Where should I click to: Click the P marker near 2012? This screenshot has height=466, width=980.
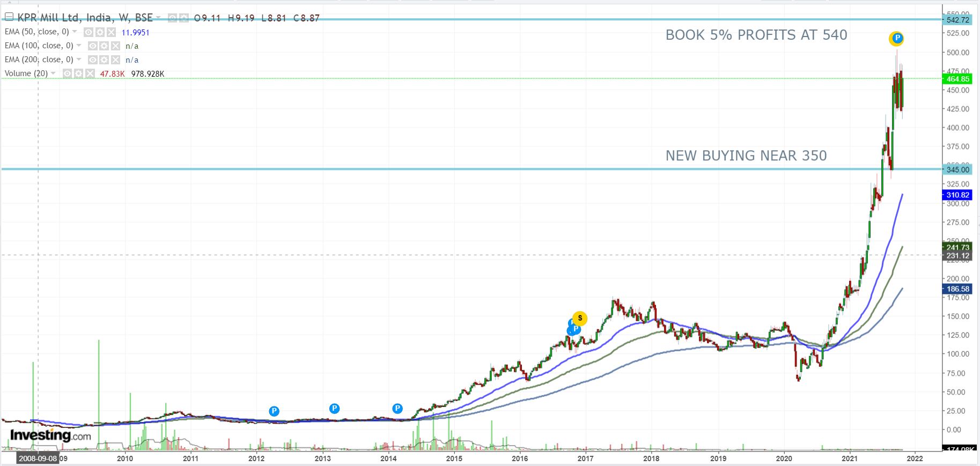tap(274, 411)
